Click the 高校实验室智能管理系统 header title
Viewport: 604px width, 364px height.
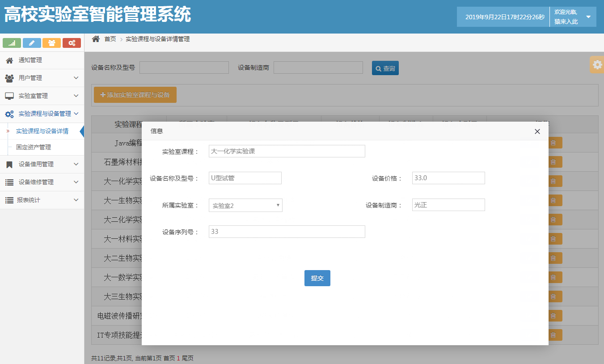(97, 14)
